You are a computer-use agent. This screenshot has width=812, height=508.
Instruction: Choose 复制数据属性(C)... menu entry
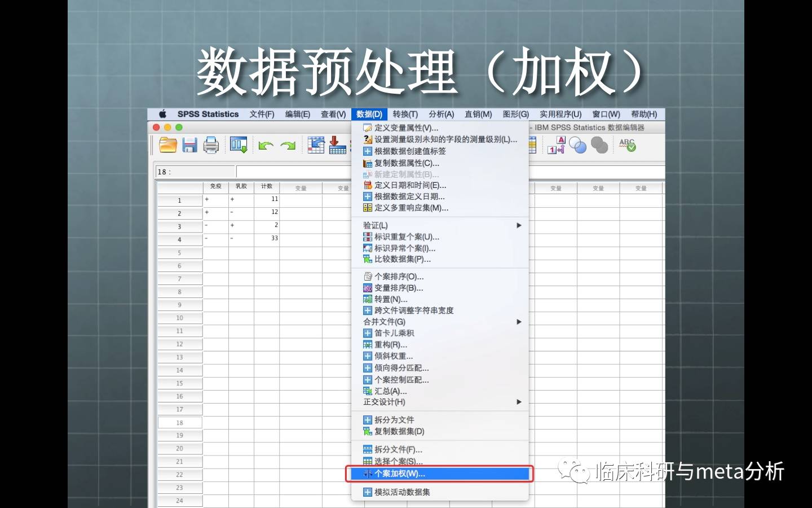440,163
